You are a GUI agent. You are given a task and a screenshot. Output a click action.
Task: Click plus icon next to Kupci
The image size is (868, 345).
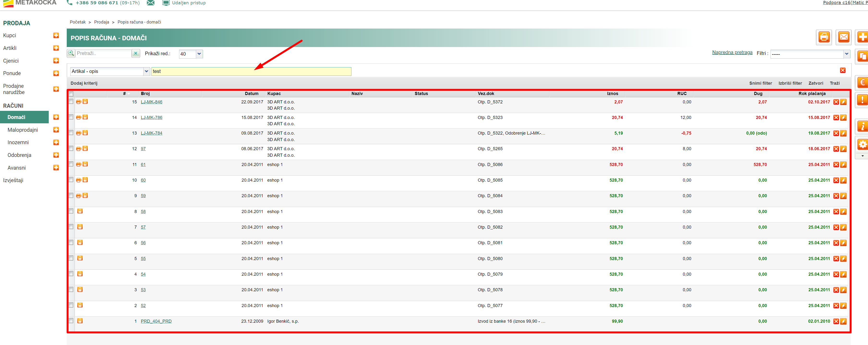tap(56, 35)
